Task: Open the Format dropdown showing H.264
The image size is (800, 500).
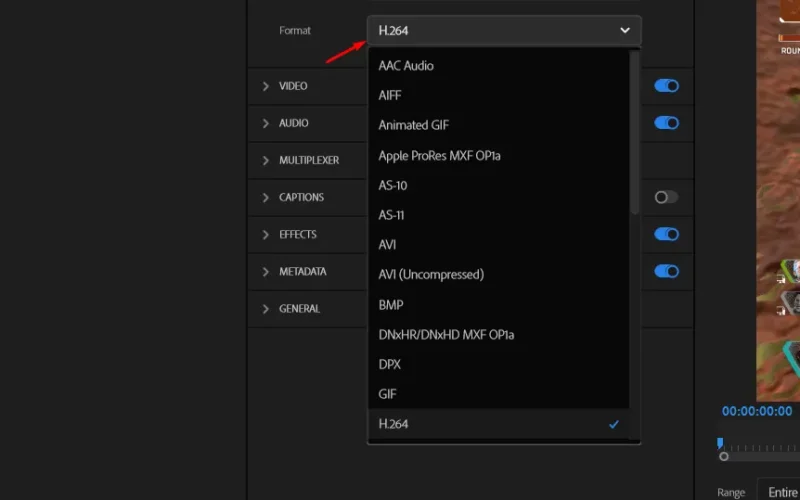Action: click(x=504, y=31)
